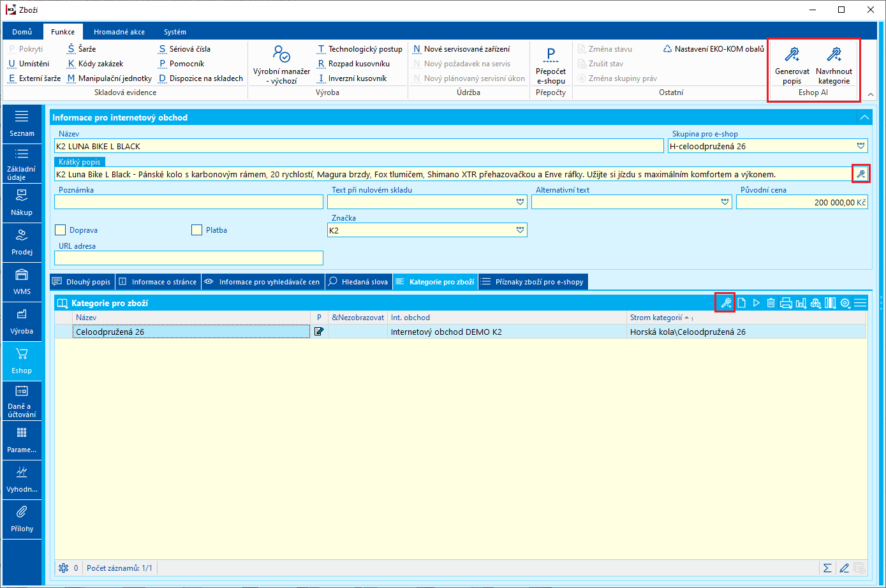Tick the Platba checkbox
The image size is (886, 588).
pyautogui.click(x=197, y=230)
